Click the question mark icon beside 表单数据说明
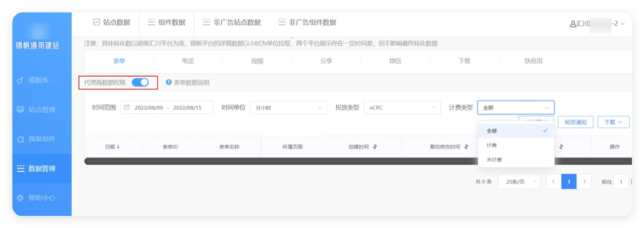 (169, 82)
